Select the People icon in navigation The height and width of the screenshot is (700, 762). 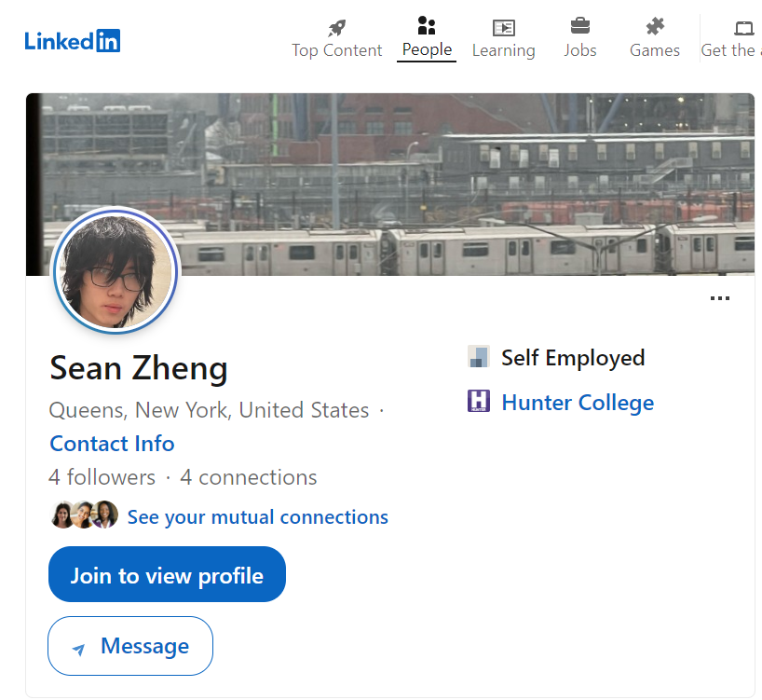pyautogui.click(x=427, y=26)
